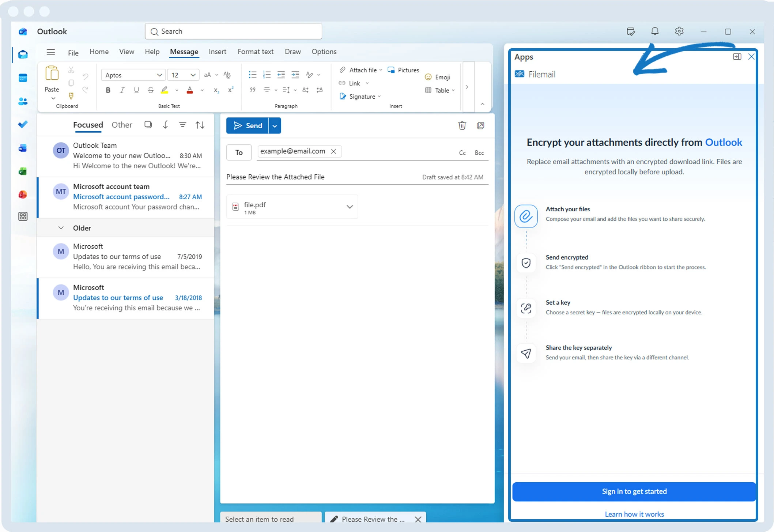Sort messages with arrows icon
The width and height of the screenshot is (774, 532).
point(200,125)
